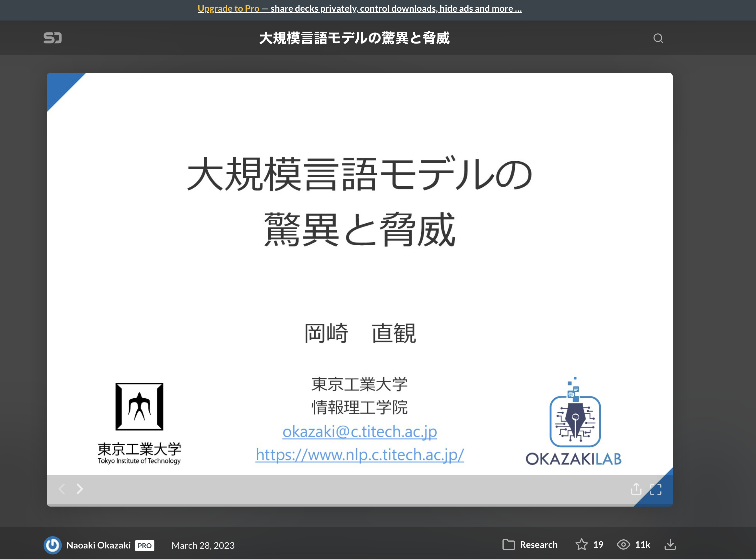Click the Research folder icon
This screenshot has width=756, height=559.
tap(508, 544)
